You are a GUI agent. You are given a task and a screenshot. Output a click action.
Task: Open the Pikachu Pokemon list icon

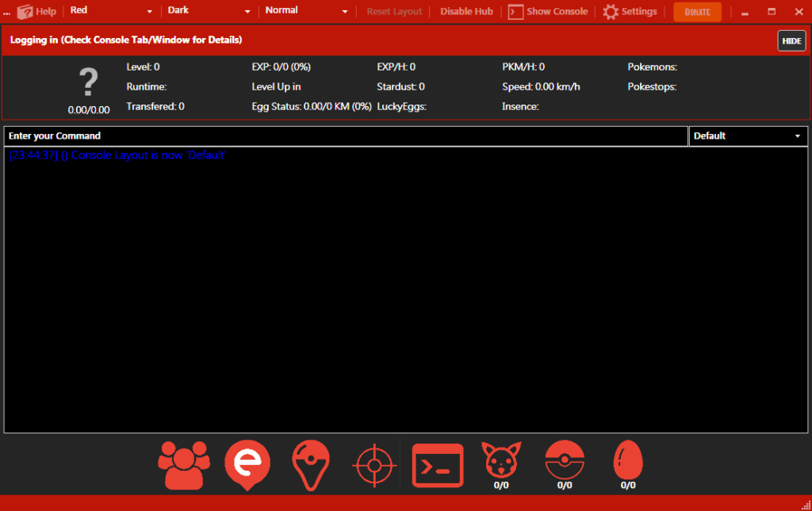(501, 460)
